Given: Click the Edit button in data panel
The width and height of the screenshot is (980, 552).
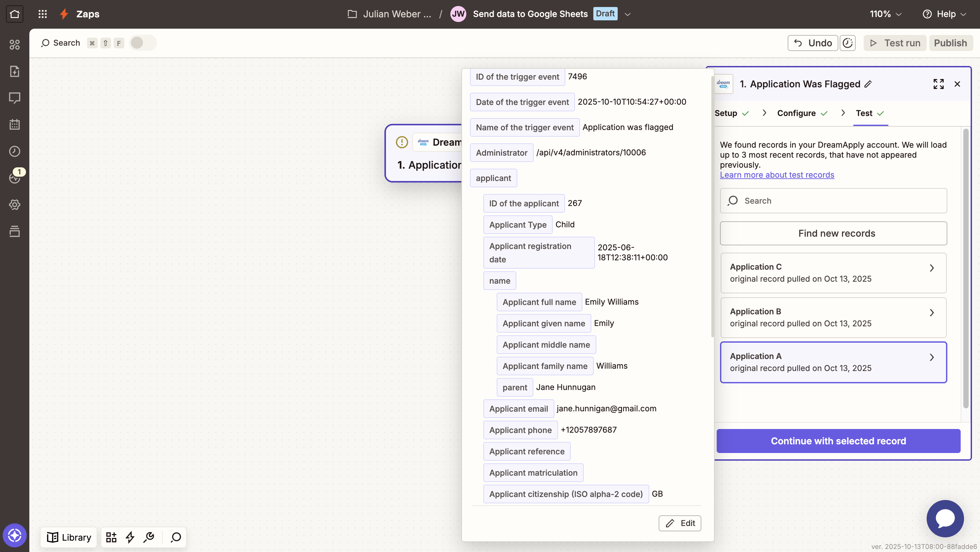Looking at the screenshot, I should pos(680,523).
